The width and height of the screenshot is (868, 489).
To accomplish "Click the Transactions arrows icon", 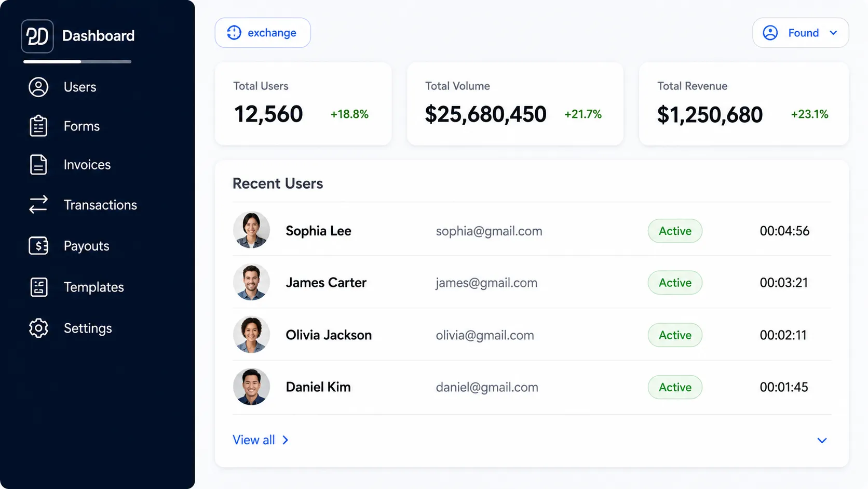I will tap(38, 204).
